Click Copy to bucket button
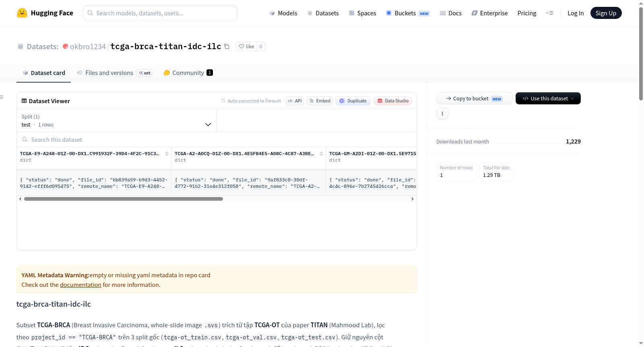 click(x=474, y=98)
